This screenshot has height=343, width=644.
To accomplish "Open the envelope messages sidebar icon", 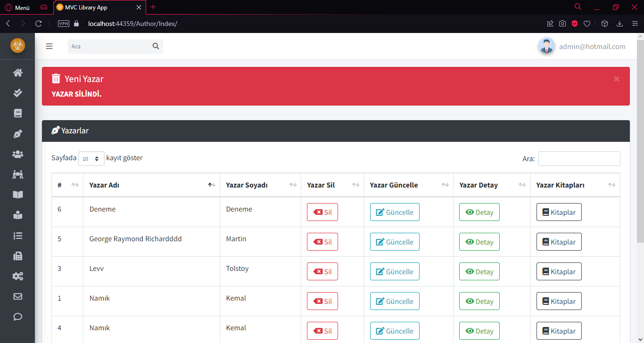I will tap(17, 296).
